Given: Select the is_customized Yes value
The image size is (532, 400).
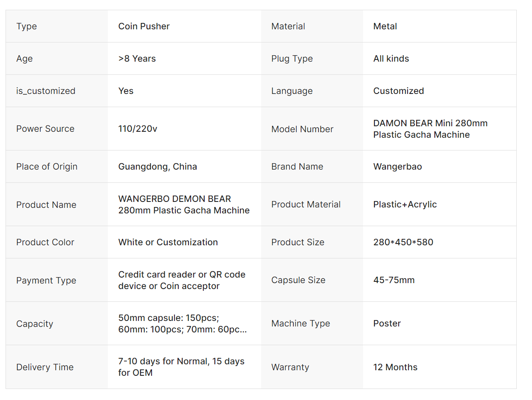Looking at the screenshot, I should (x=126, y=91).
